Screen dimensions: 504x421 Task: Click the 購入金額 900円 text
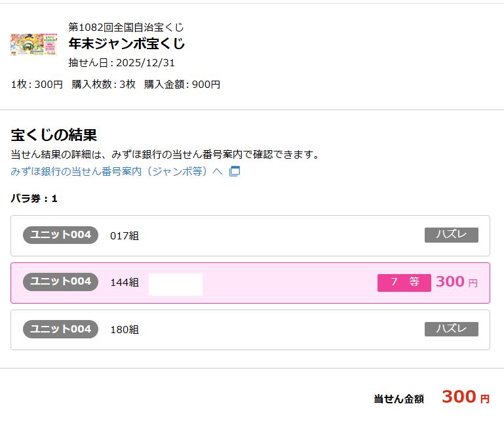(182, 84)
